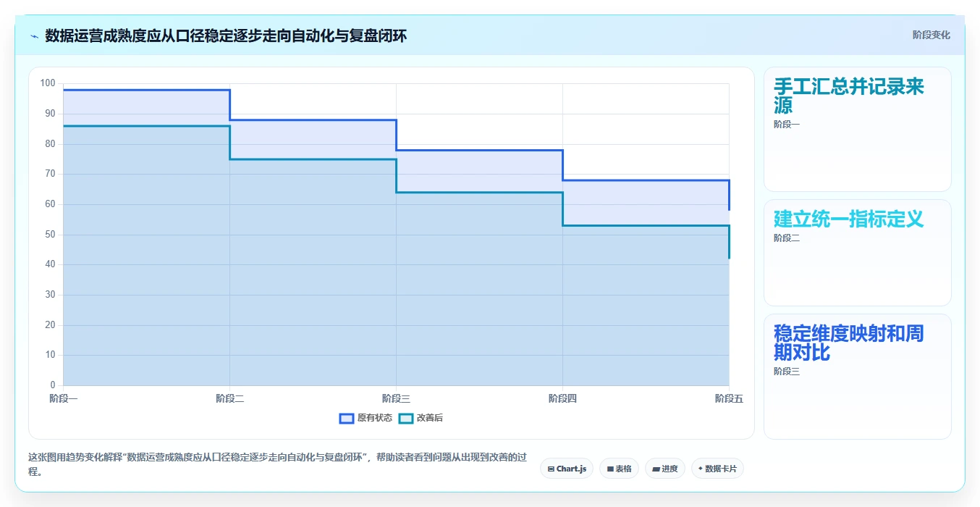Select the 数据卡片 tag chip
Image resolution: width=980 pixels, height=507 pixels.
pos(717,469)
